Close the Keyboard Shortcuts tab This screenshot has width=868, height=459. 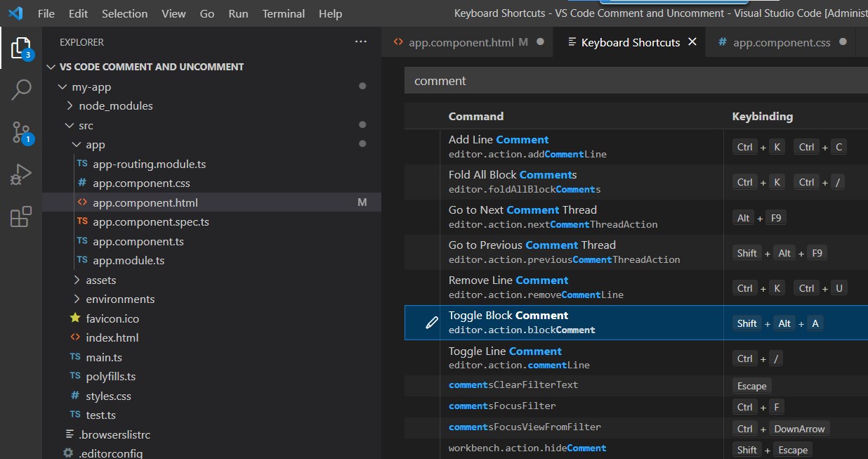click(x=692, y=42)
